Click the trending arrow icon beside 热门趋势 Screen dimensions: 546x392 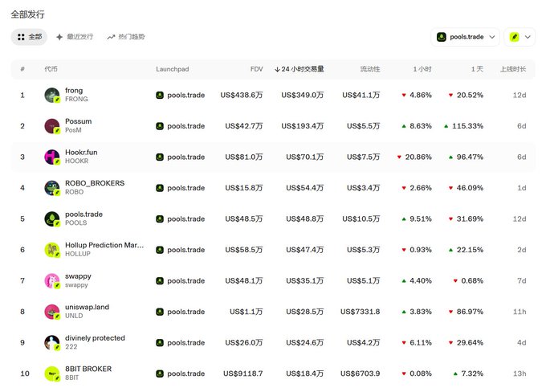111,37
